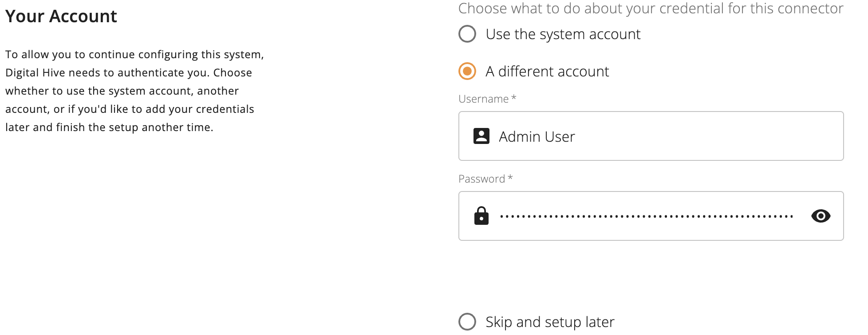Click the 'Skip and setup later' label
Screen dimensions: 868x335
550,322
